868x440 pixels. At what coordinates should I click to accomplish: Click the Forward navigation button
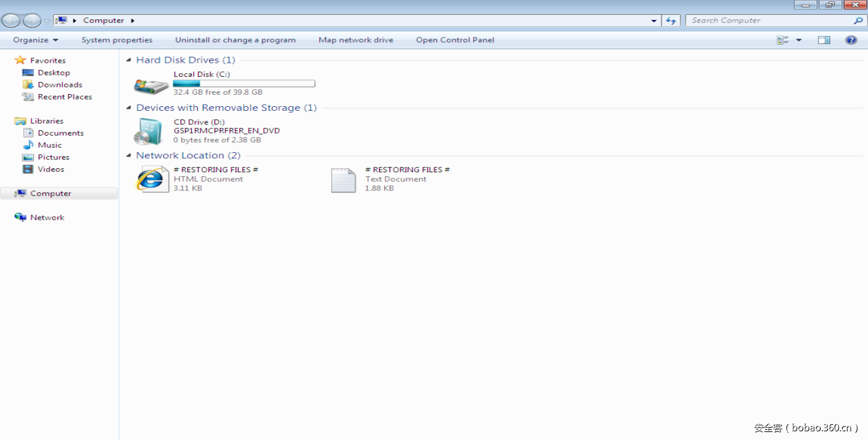(x=31, y=21)
